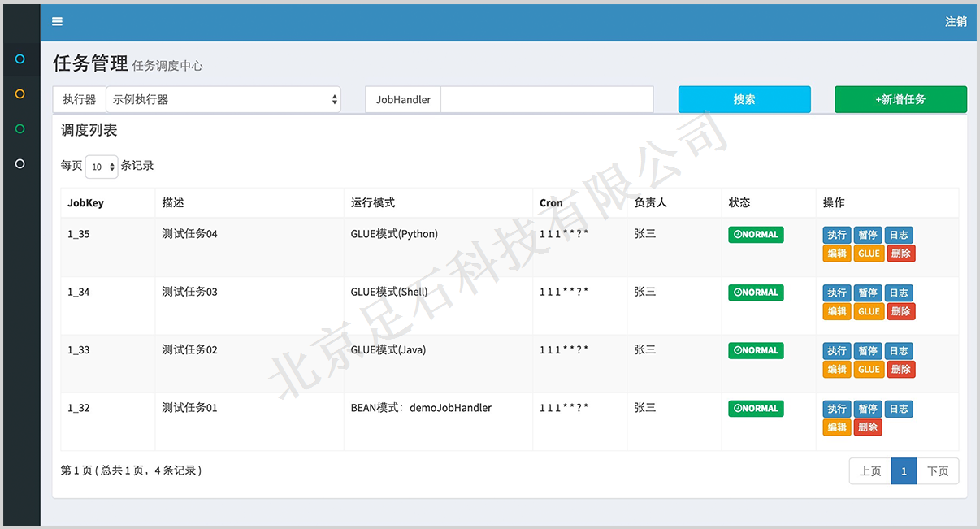
Task: Go to 下页 next page
Action: [938, 471]
